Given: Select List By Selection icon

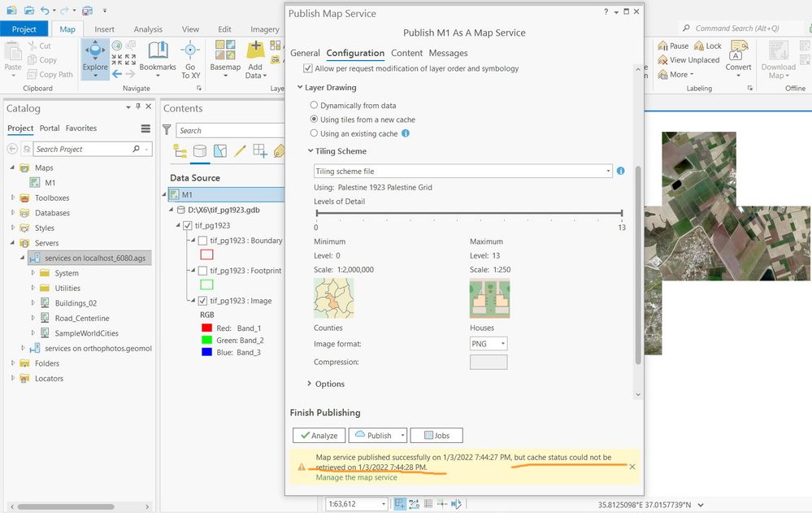Looking at the screenshot, I should [220, 150].
